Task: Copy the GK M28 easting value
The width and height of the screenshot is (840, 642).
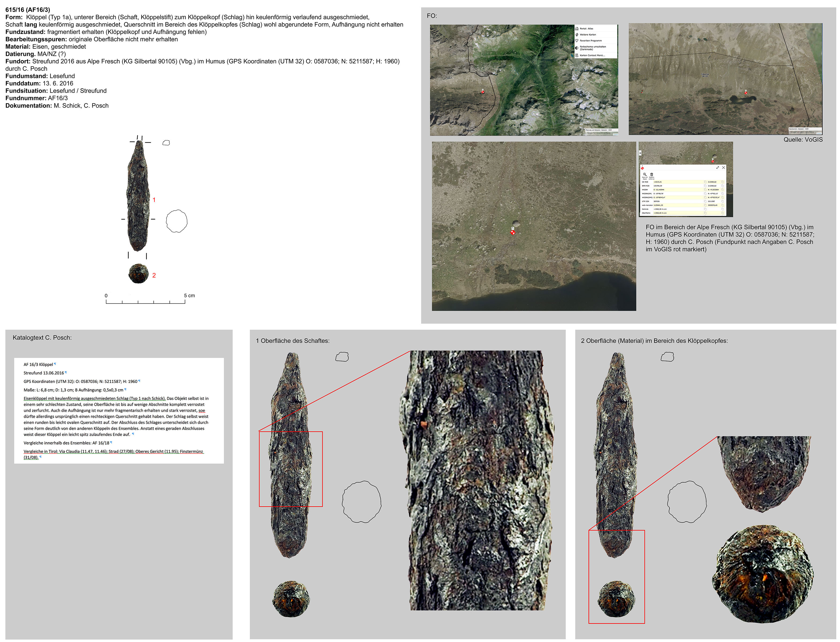Action: [x=705, y=182]
